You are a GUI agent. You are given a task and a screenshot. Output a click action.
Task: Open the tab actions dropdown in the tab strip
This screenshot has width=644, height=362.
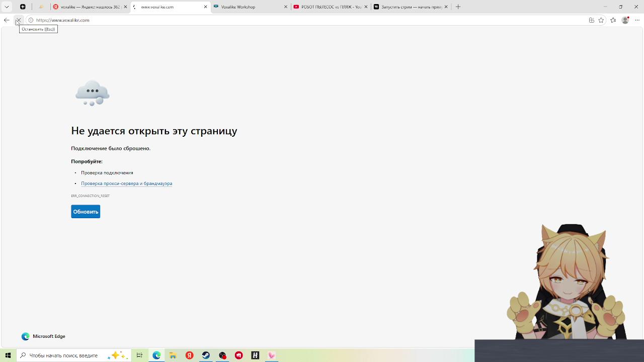7,7
